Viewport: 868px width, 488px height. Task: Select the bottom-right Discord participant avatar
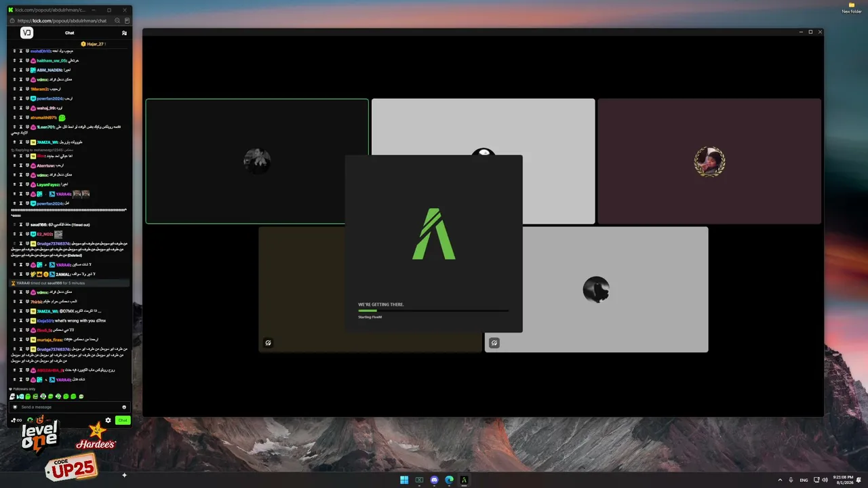tap(596, 289)
